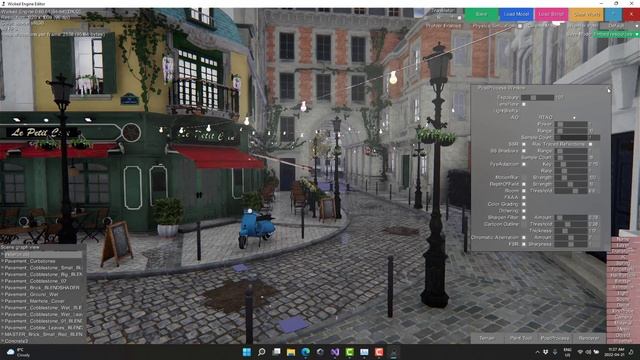Toggle the FXAA checkbox
The width and height of the screenshot is (640, 360).
pyautogui.click(x=524, y=198)
